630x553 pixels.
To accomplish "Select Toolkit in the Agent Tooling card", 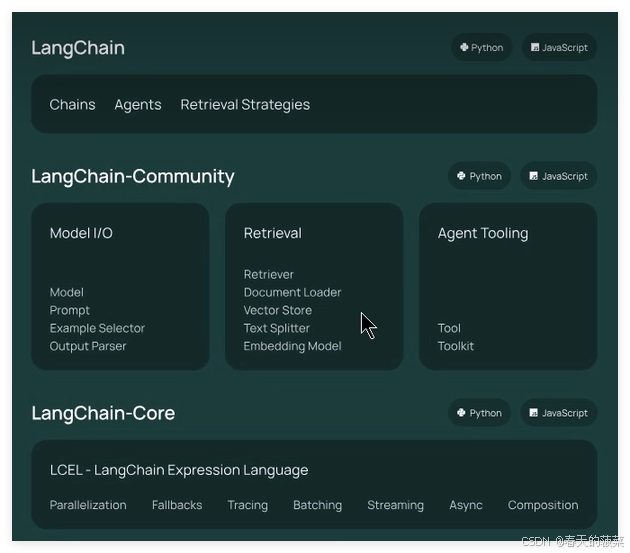I will 456,346.
